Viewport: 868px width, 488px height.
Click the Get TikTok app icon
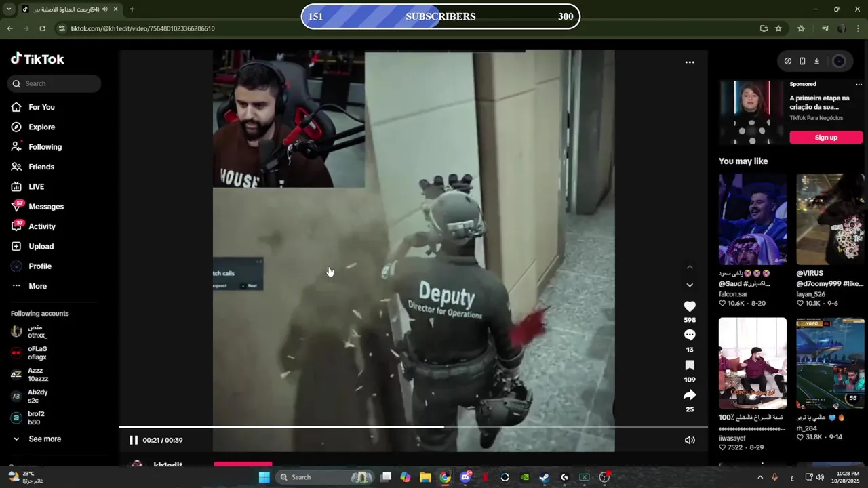[787, 61]
